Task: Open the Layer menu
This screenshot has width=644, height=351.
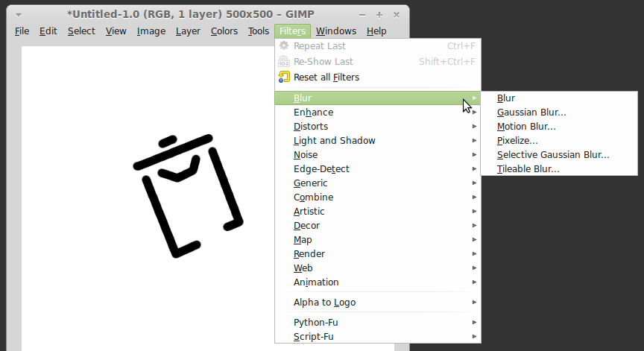Action: [188, 31]
